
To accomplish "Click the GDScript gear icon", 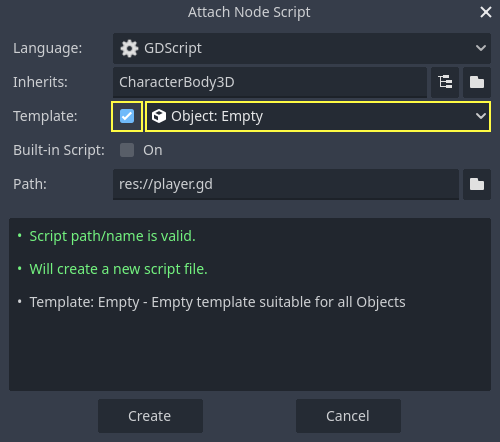I will point(129,49).
